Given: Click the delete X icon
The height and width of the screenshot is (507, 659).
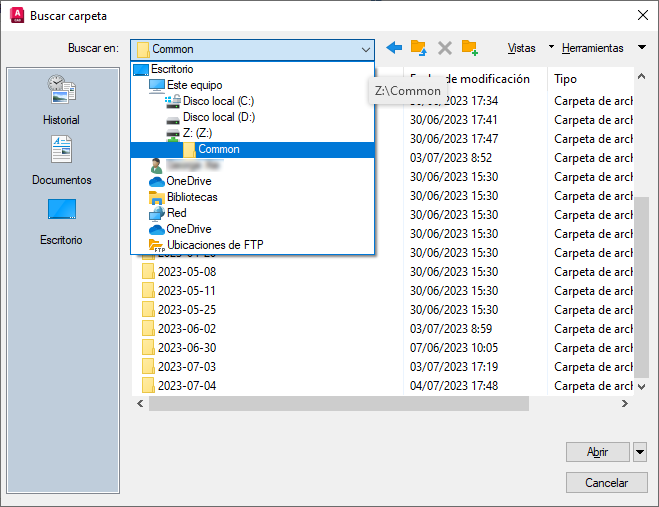Looking at the screenshot, I should [445, 48].
